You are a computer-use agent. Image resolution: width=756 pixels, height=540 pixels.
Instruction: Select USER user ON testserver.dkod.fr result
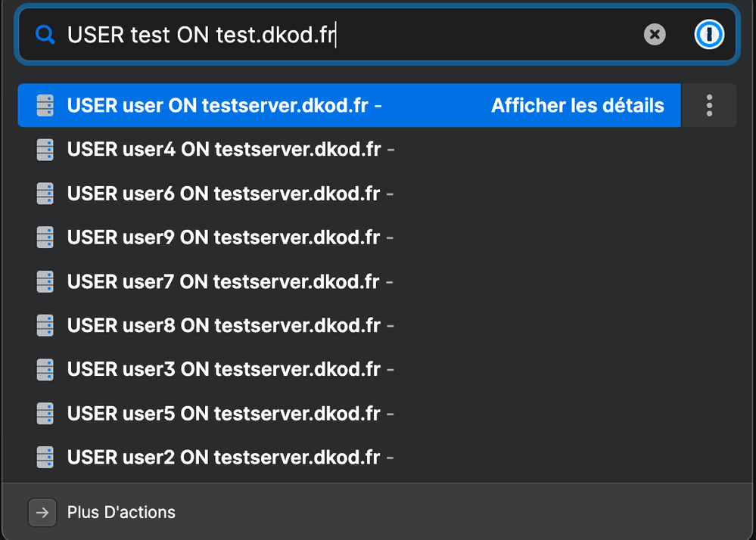coord(349,105)
